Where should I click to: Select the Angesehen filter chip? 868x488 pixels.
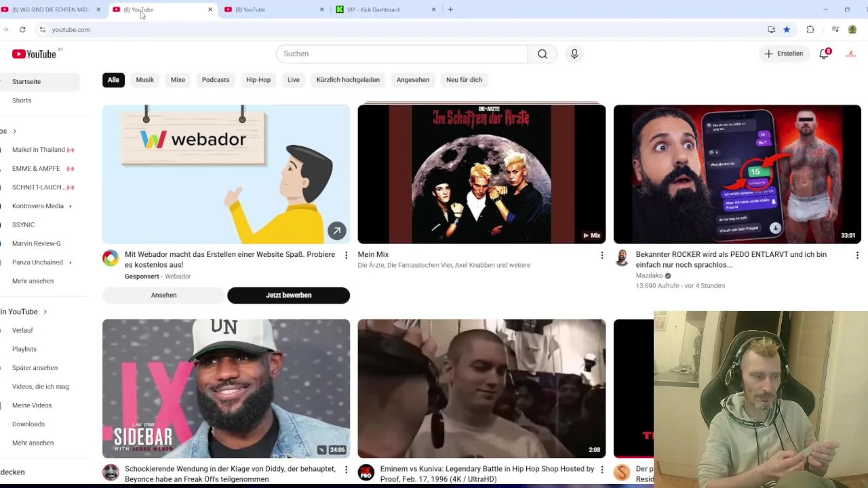[x=413, y=80]
